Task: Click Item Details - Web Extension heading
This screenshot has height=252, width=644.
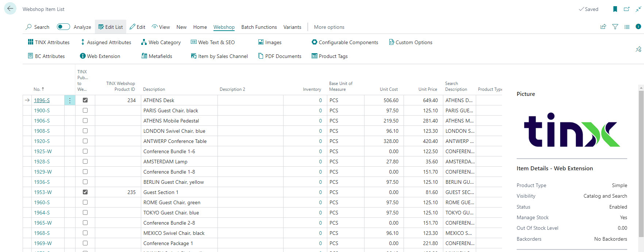Action: tap(555, 168)
